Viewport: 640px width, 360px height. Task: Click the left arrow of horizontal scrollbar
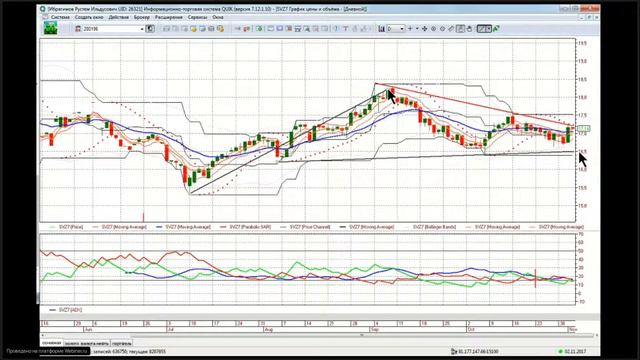click(x=43, y=336)
